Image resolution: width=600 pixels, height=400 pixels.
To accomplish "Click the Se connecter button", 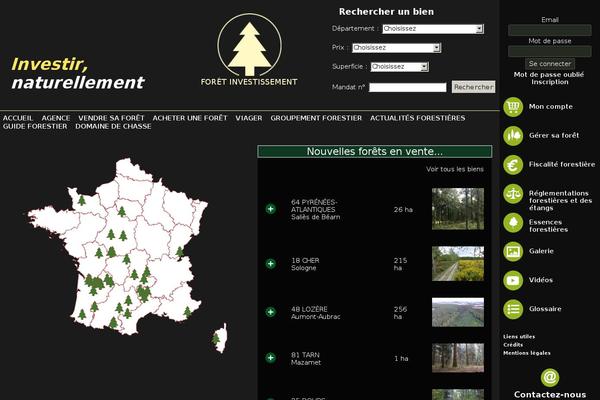I will click(550, 64).
